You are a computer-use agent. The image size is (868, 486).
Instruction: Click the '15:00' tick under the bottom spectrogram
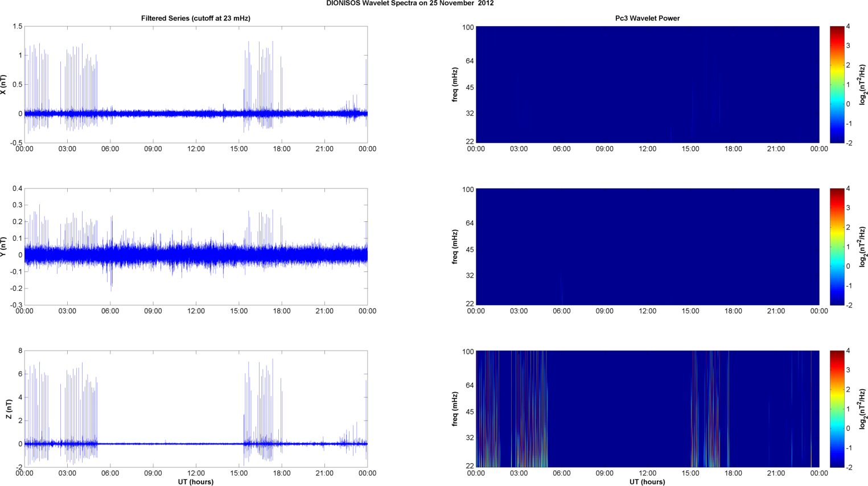tap(690, 473)
